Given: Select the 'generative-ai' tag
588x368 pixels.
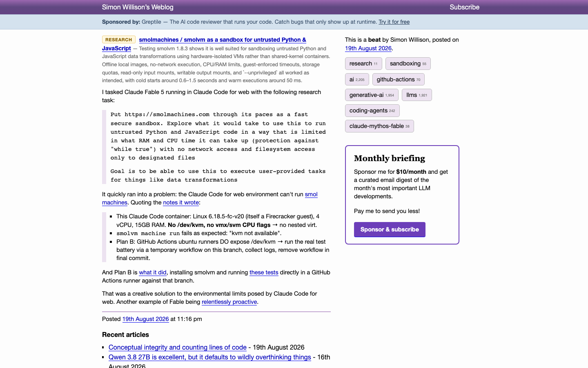Looking at the screenshot, I should tap(372, 95).
